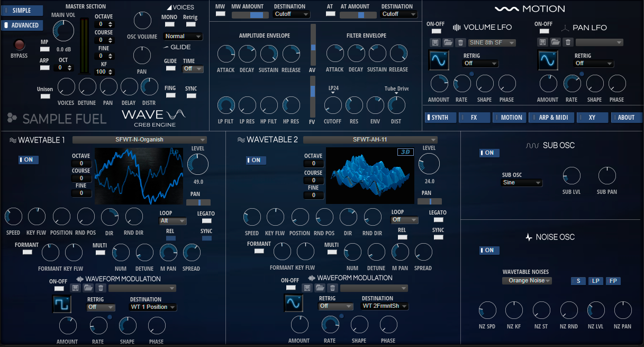
Task: Open the Wavetable 2 destination dropdown showing WT 2FrmntSh
Action: pyautogui.click(x=385, y=306)
